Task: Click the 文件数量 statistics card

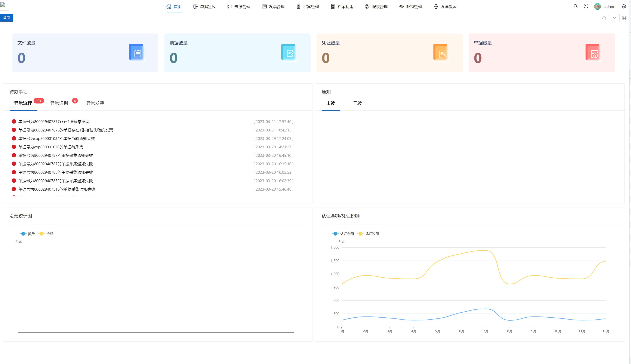Action: [x=85, y=53]
